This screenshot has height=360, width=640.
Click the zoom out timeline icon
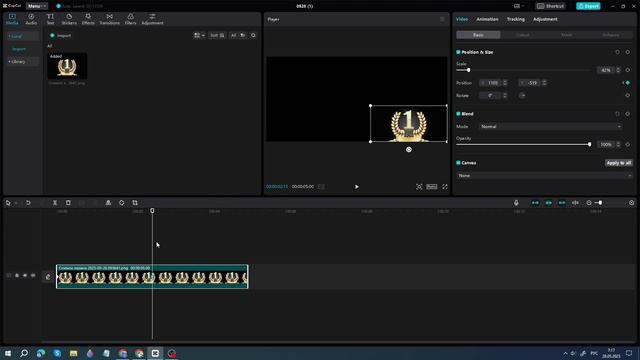pos(589,203)
